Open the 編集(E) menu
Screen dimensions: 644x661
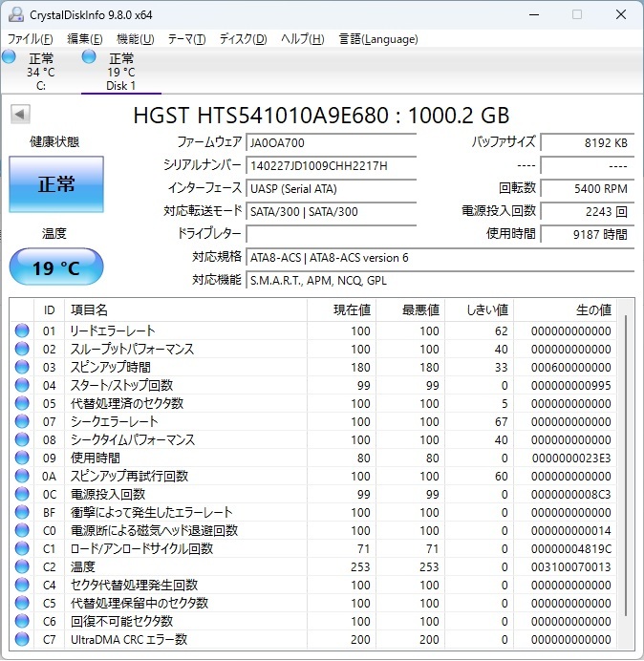pyautogui.click(x=85, y=39)
